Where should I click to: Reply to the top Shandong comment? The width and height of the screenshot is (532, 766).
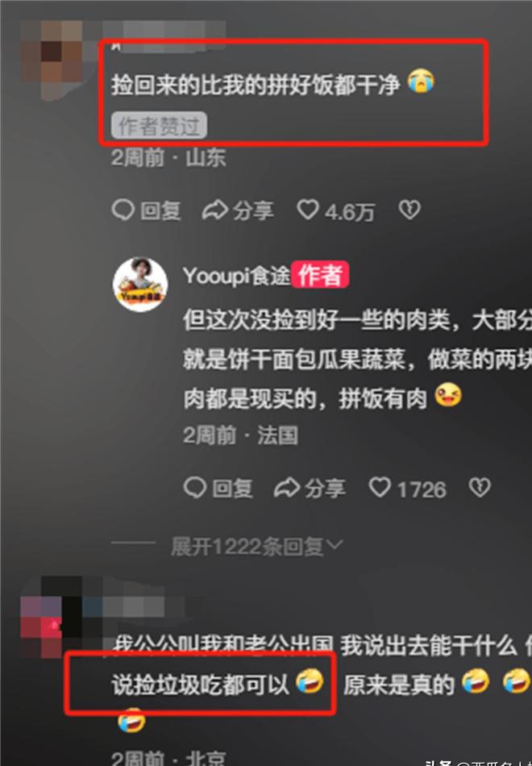[x=147, y=210]
